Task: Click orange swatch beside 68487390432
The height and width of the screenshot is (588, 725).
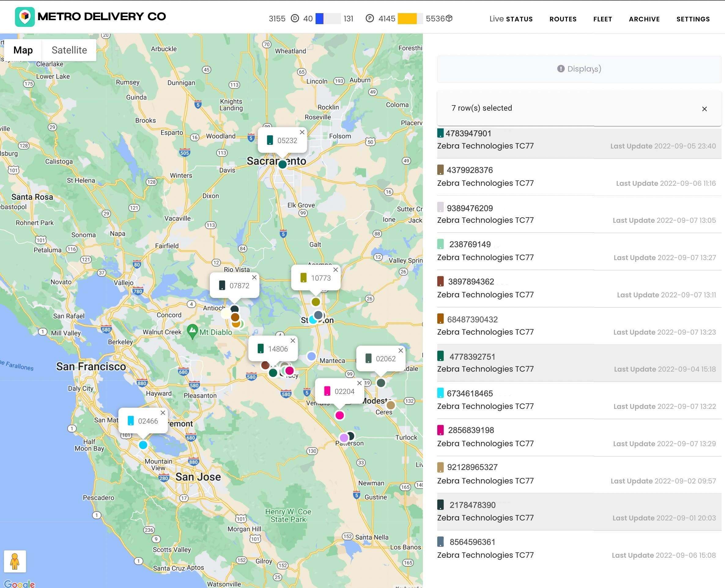Action: pyautogui.click(x=440, y=319)
